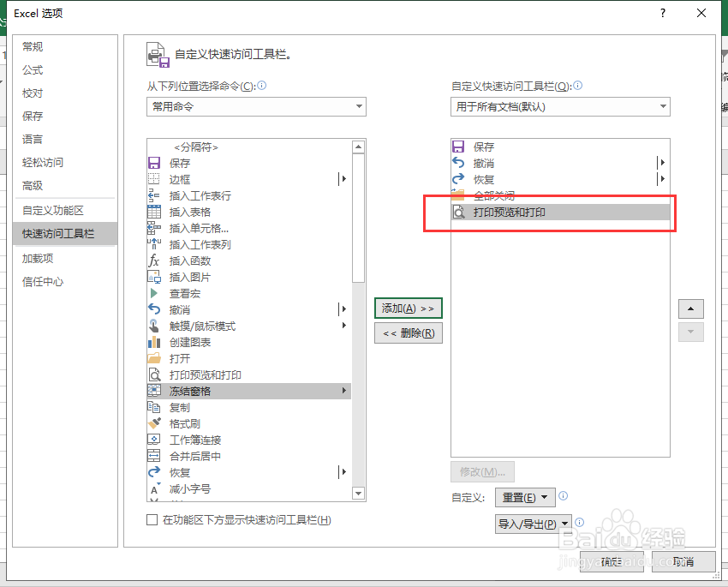Enable show toolbar below the ribbon checkbox
The width and height of the screenshot is (728, 587).
pos(152,519)
